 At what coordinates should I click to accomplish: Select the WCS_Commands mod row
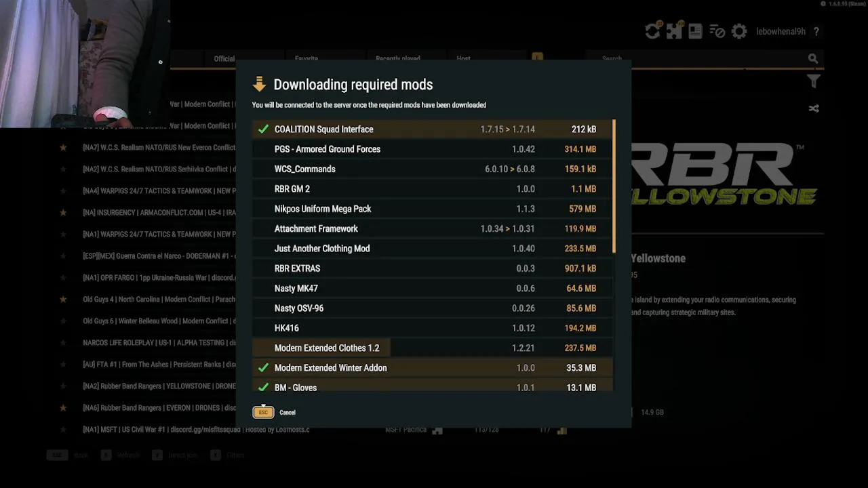point(431,169)
